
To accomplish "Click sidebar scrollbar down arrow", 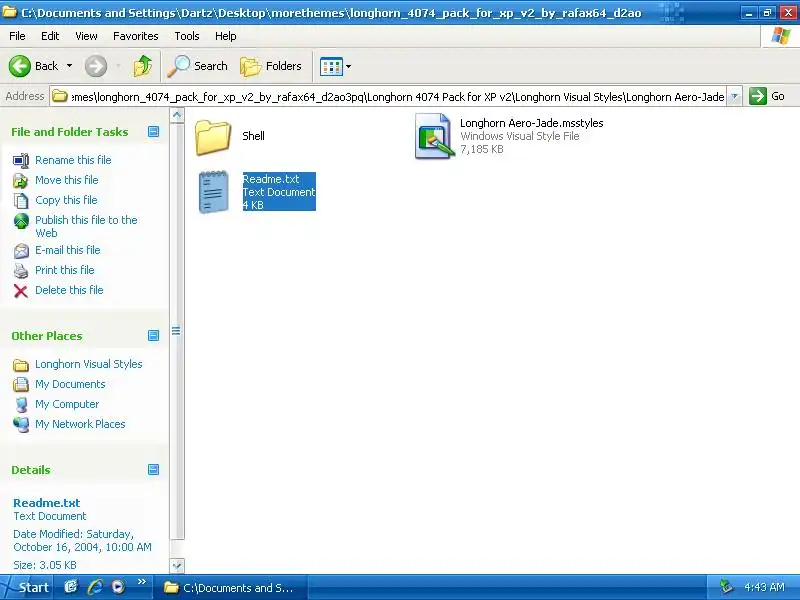I will coord(177,565).
